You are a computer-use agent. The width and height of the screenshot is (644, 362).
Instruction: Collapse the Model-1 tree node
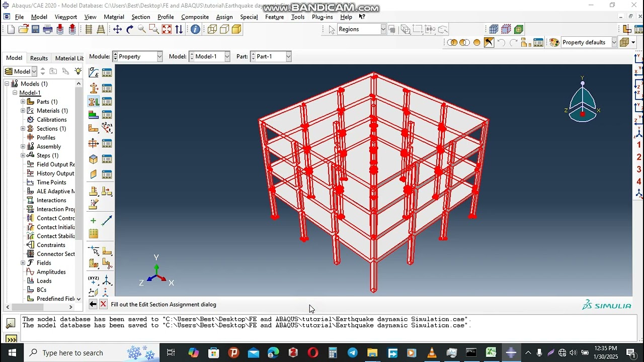click(15, 93)
